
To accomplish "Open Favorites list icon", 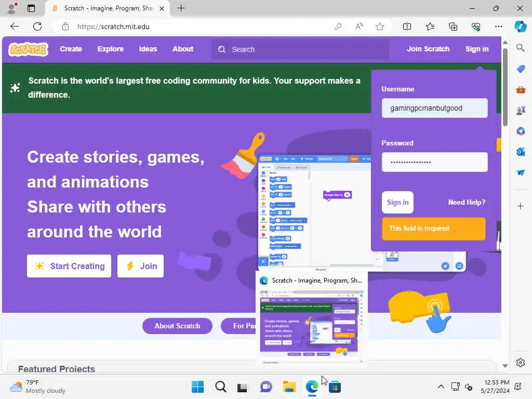I will click(x=430, y=26).
